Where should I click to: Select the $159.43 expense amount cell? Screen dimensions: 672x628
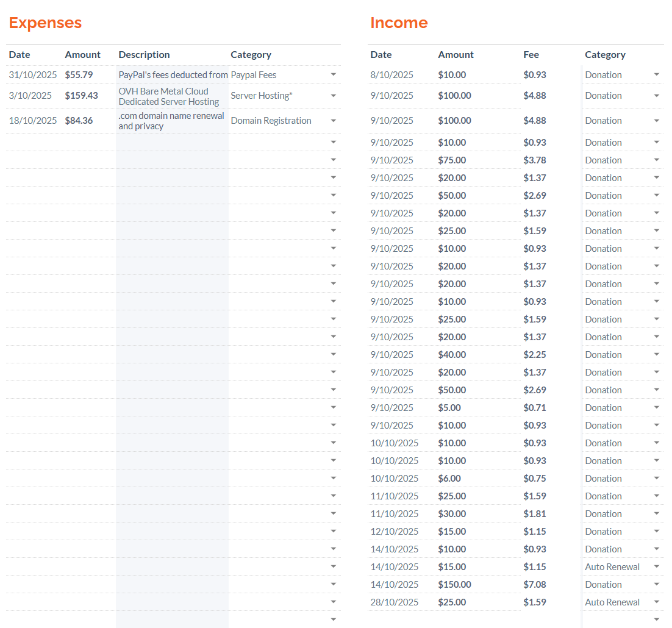pyautogui.click(x=81, y=96)
